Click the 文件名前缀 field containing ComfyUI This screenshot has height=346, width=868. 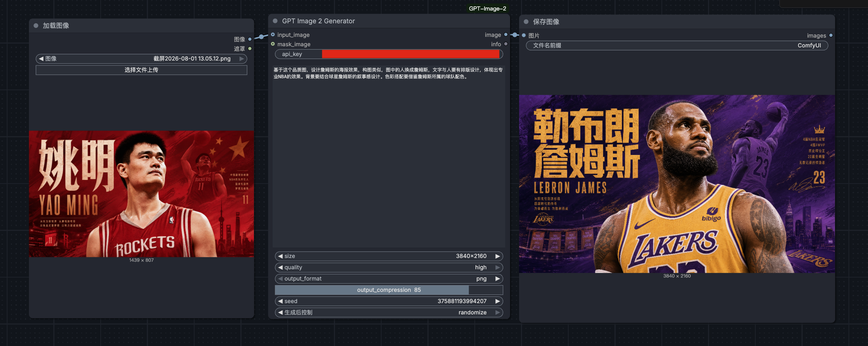point(677,46)
